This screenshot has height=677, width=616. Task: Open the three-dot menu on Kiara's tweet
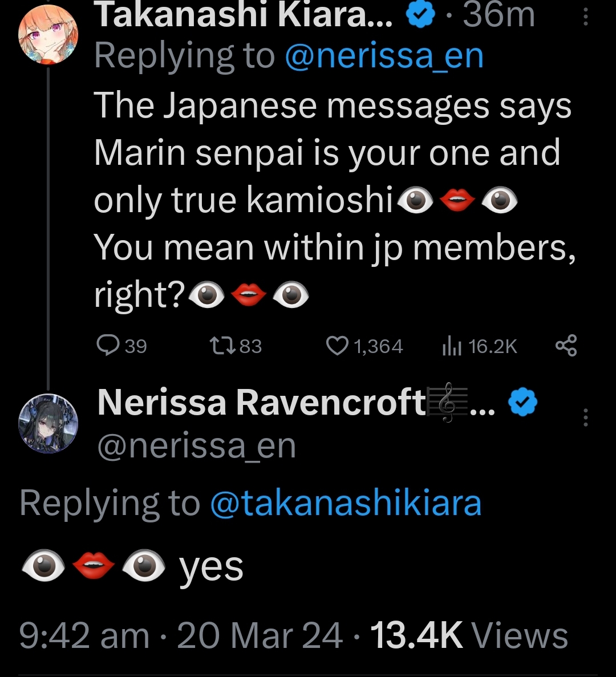tap(585, 19)
